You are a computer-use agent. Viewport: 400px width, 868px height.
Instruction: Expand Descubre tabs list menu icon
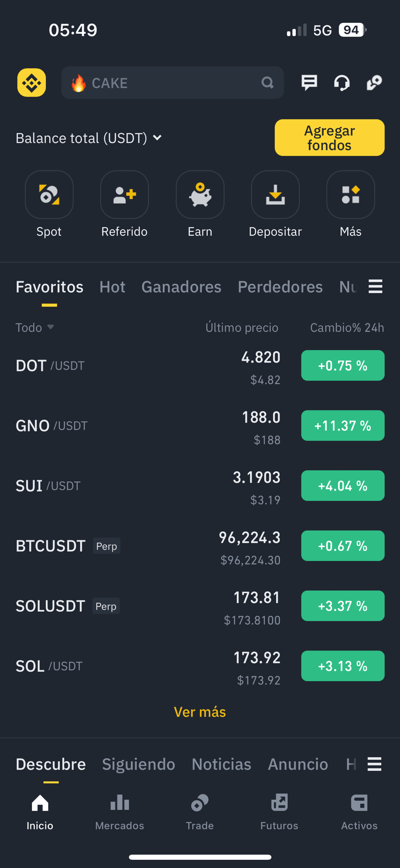[374, 764]
